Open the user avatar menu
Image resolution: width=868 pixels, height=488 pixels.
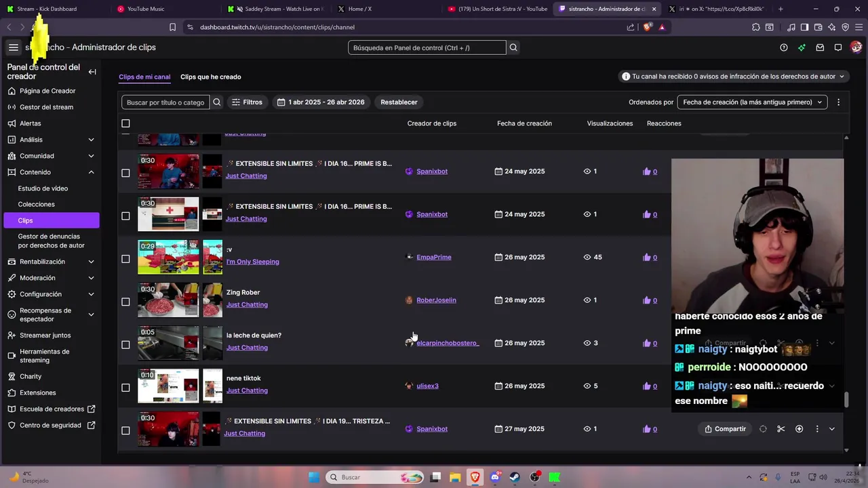tap(856, 47)
